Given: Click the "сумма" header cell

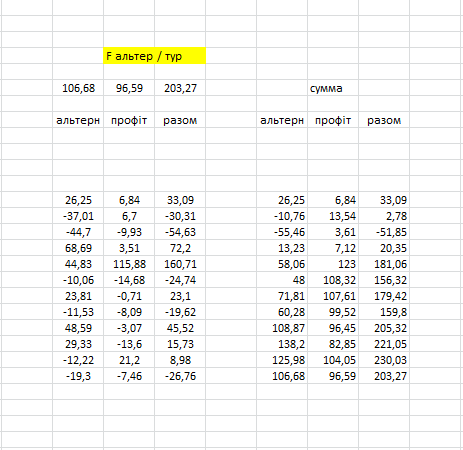Looking at the screenshot, I should (x=333, y=88).
